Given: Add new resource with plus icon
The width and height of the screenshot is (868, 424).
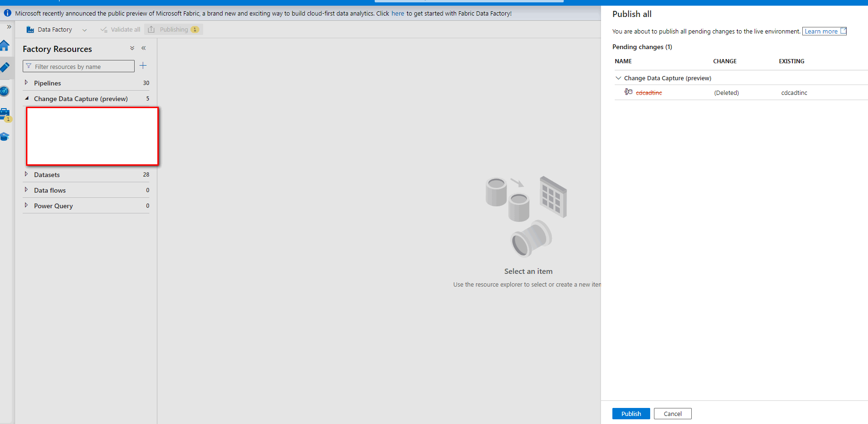Looking at the screenshot, I should pos(143,66).
